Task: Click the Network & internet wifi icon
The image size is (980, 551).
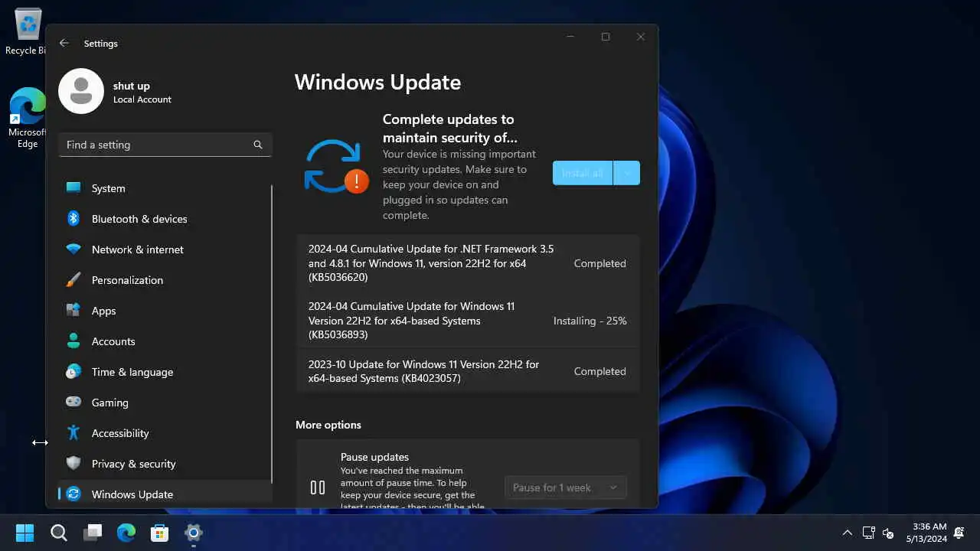Action: pyautogui.click(x=73, y=249)
